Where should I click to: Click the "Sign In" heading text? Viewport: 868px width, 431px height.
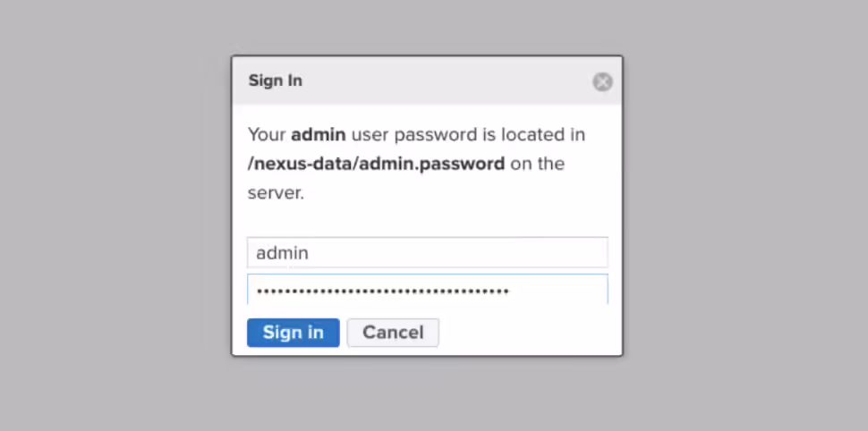pyautogui.click(x=275, y=80)
